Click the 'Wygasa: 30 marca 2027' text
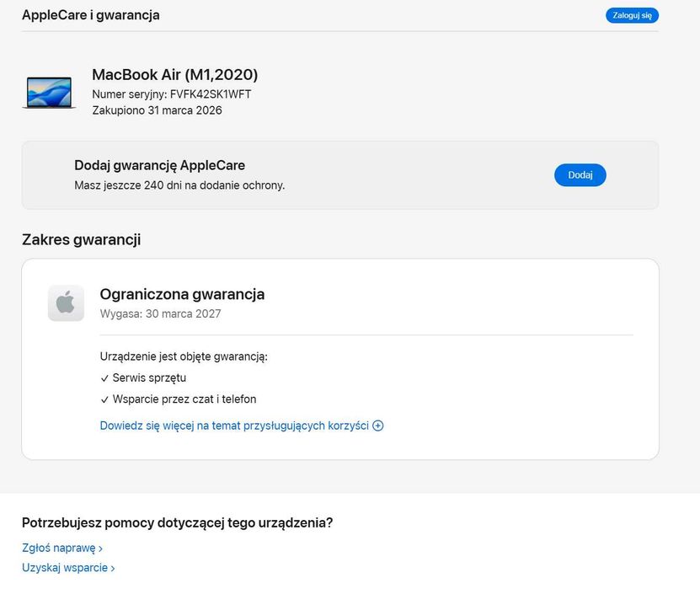 click(x=160, y=313)
